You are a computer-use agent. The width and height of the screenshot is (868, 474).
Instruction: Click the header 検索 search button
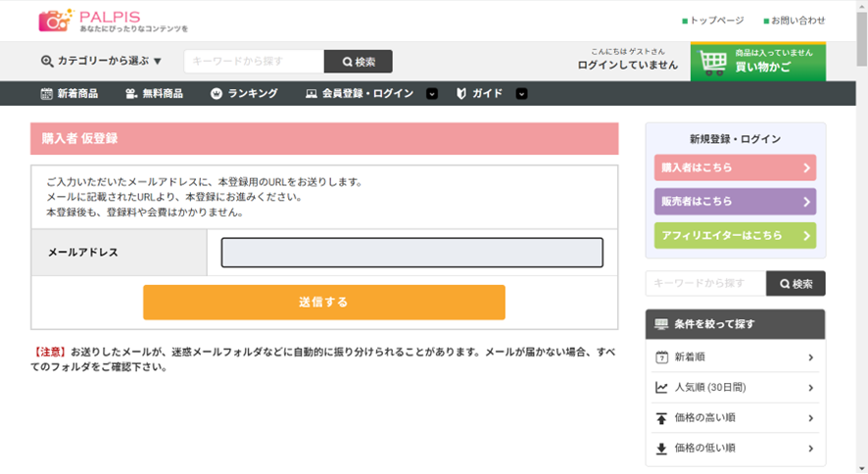[359, 62]
